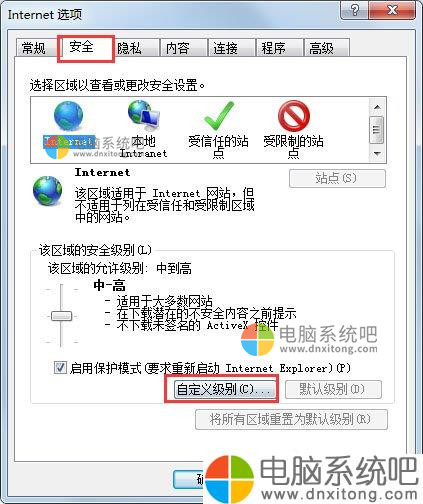Select the 受限制的站点 red prohibited zone
This screenshot has height=504, width=423.
294,116
